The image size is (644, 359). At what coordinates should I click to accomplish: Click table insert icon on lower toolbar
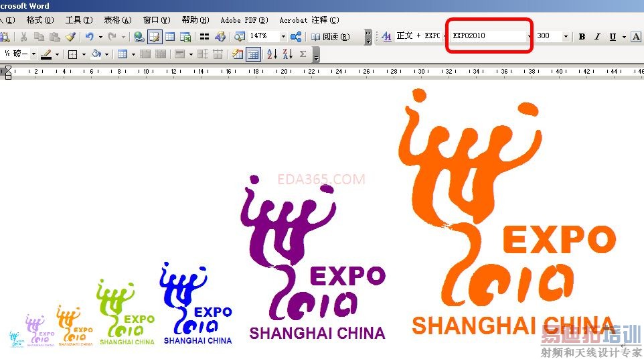coord(122,54)
